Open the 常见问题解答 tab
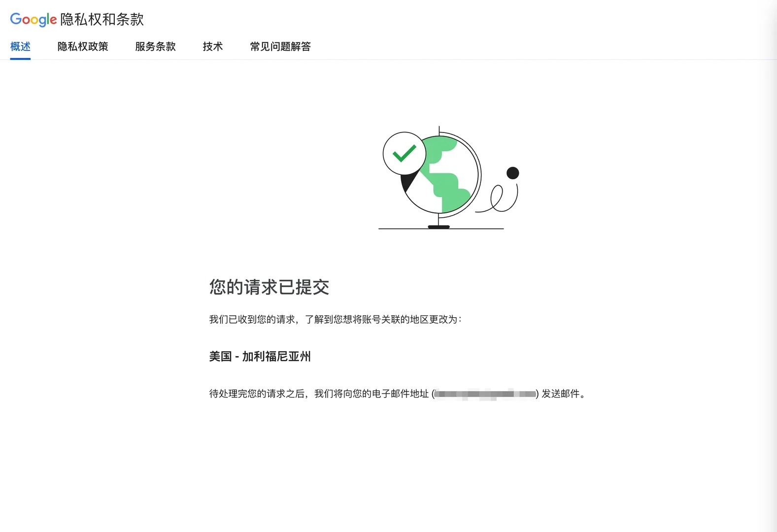The image size is (777, 532). (x=280, y=46)
